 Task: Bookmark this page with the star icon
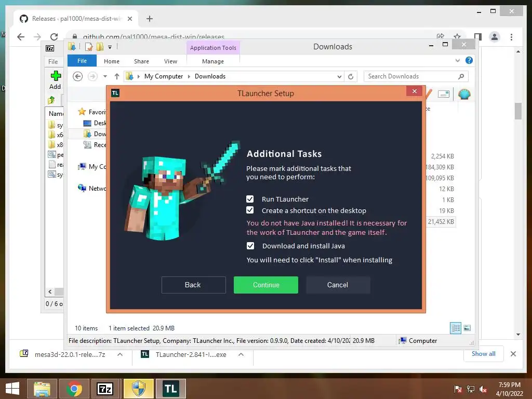pos(457,37)
